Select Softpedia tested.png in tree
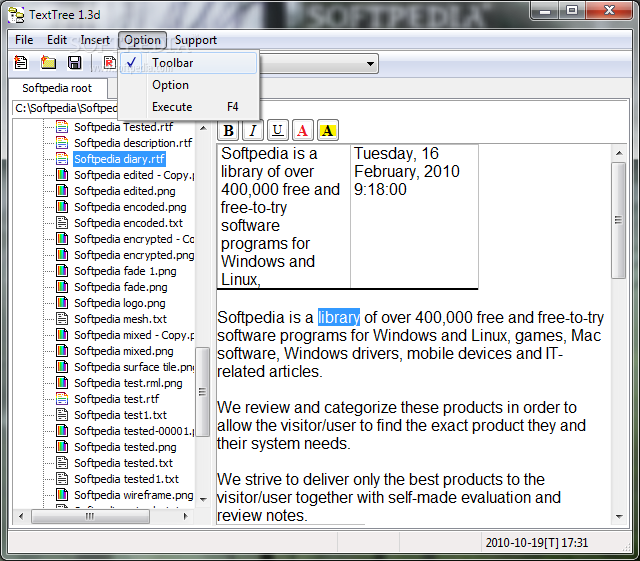Image resolution: width=640 pixels, height=561 pixels. [125, 447]
